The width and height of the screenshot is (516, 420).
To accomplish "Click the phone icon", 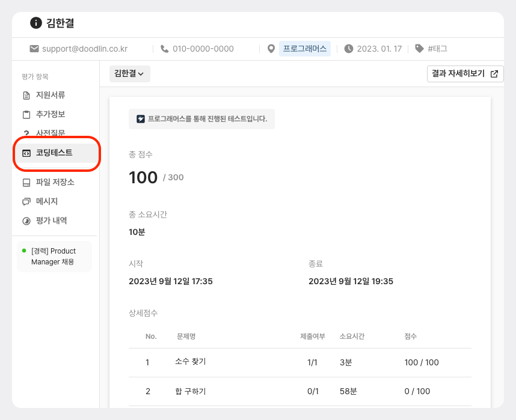I will click(x=165, y=49).
